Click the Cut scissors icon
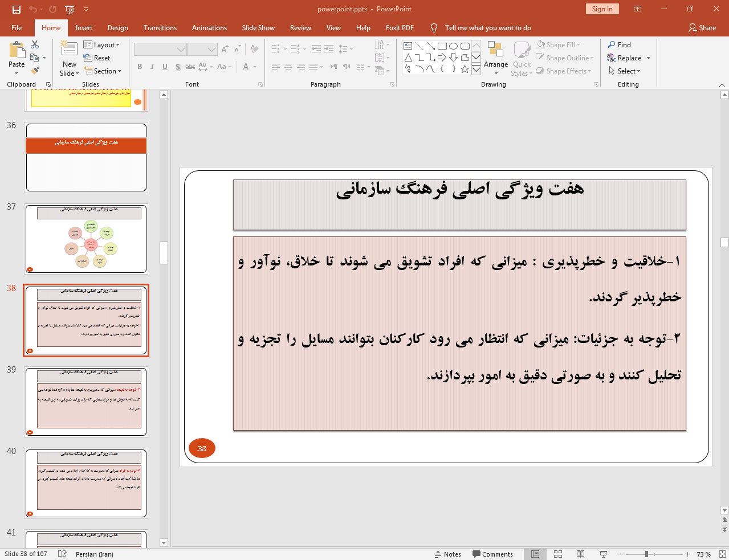The image size is (729, 560). point(35,44)
